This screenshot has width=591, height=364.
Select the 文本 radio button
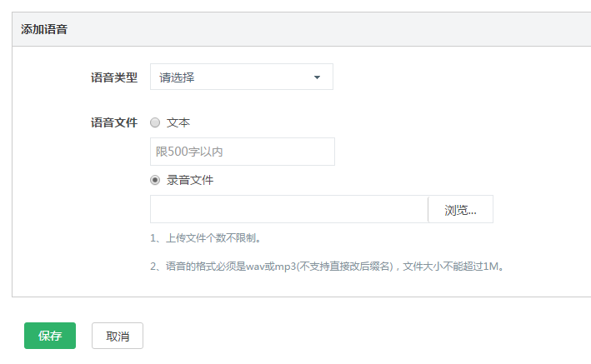(155, 122)
